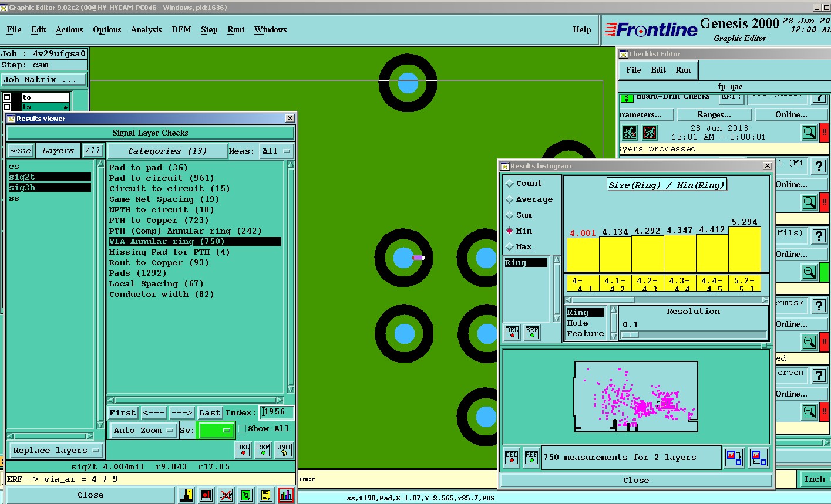Toggle the 'ts' layer checkbox
This screenshot has height=504, width=831.
tap(7, 107)
